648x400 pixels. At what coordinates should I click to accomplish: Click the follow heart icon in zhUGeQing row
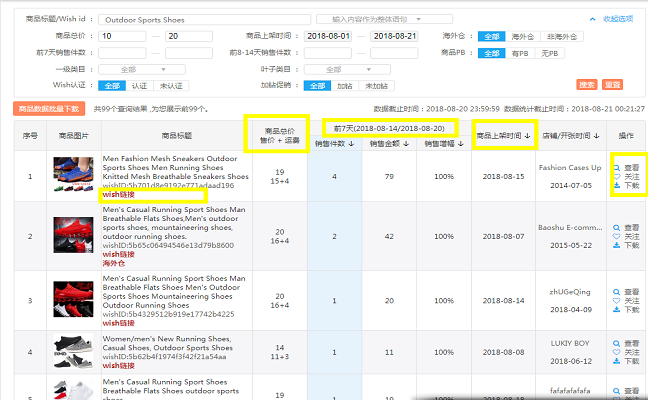[616, 300]
